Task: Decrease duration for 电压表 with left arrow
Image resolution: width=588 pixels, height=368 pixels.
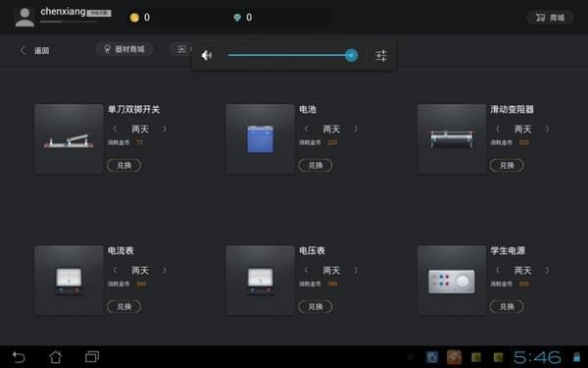Action: [x=306, y=271]
